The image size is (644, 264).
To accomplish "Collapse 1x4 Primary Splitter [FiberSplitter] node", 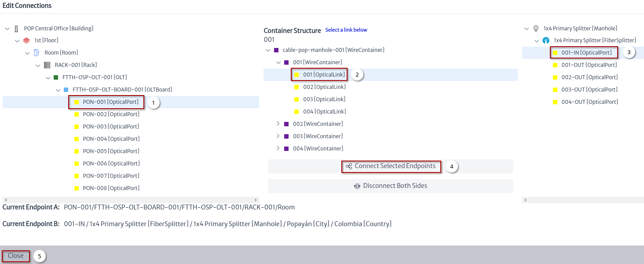I will [537, 40].
